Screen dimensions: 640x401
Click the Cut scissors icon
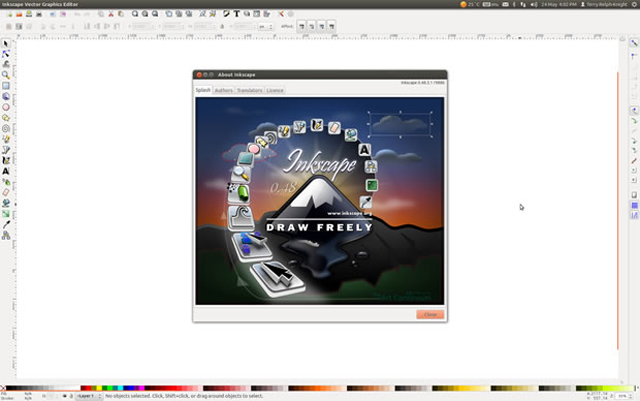[x=111, y=14]
